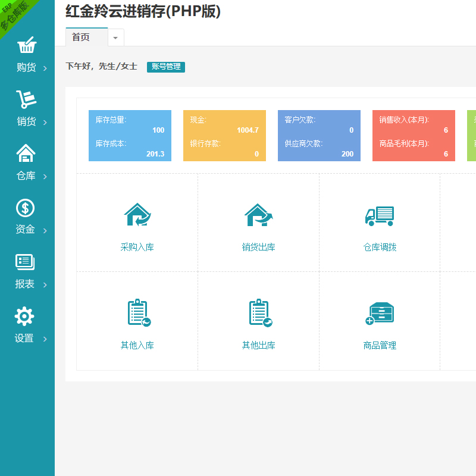Open the 商品管理 drawer icon
This screenshot has height=476, width=476.
(380, 313)
